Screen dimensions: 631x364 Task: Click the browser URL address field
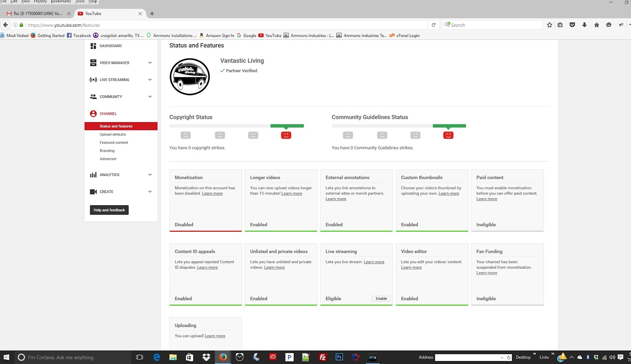pyautogui.click(x=227, y=25)
